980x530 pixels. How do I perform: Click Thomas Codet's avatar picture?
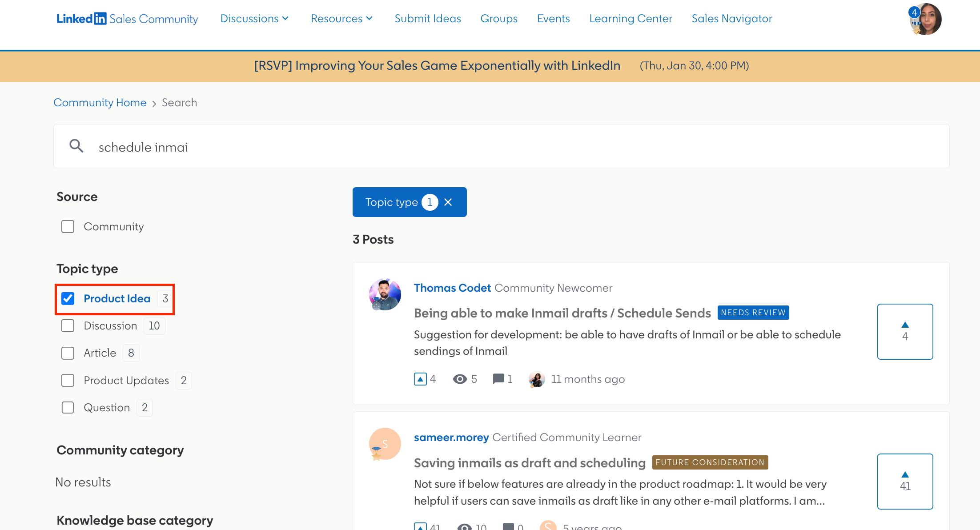pos(385,294)
